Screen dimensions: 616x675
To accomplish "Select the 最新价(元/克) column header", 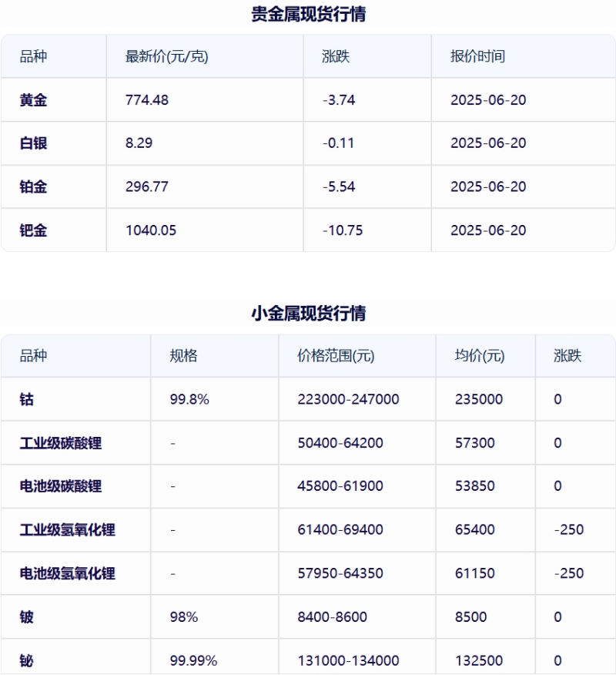I will tap(166, 56).
